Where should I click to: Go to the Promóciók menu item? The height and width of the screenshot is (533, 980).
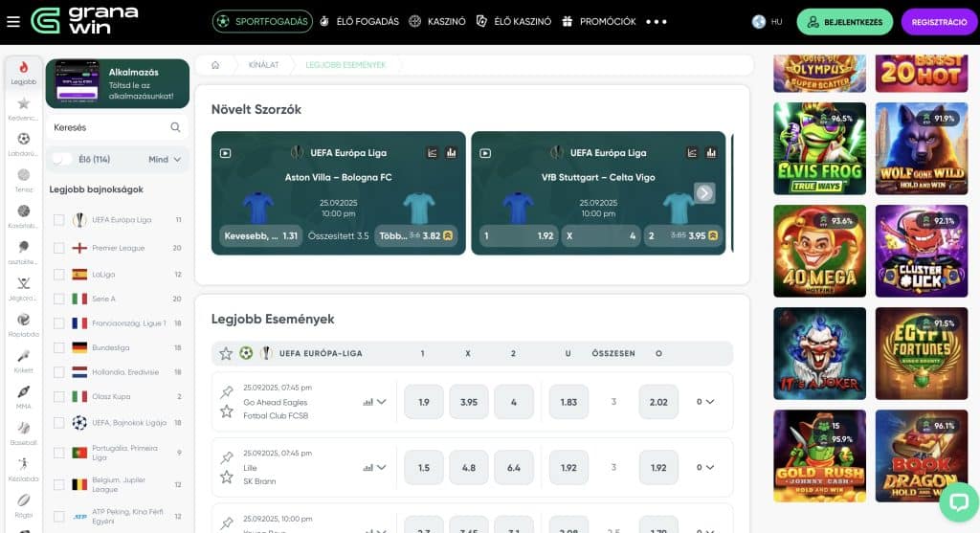click(599, 21)
